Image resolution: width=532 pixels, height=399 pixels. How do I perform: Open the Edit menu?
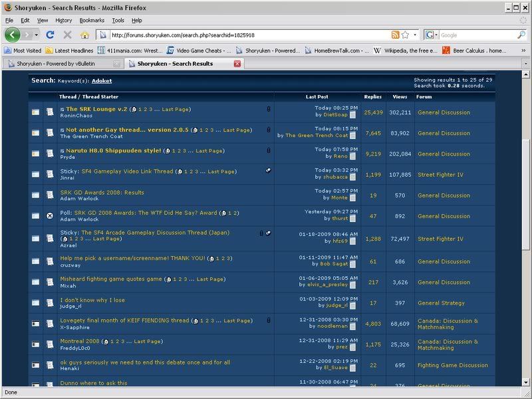pyautogui.click(x=25, y=21)
